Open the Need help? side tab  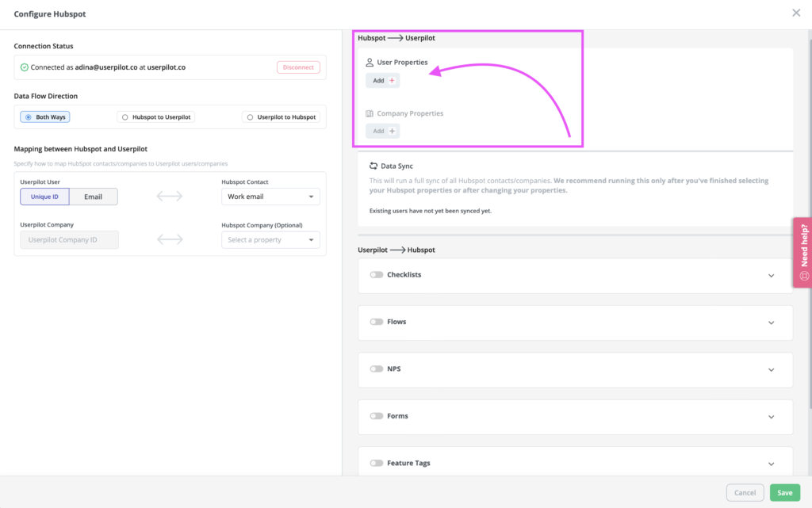(802, 253)
